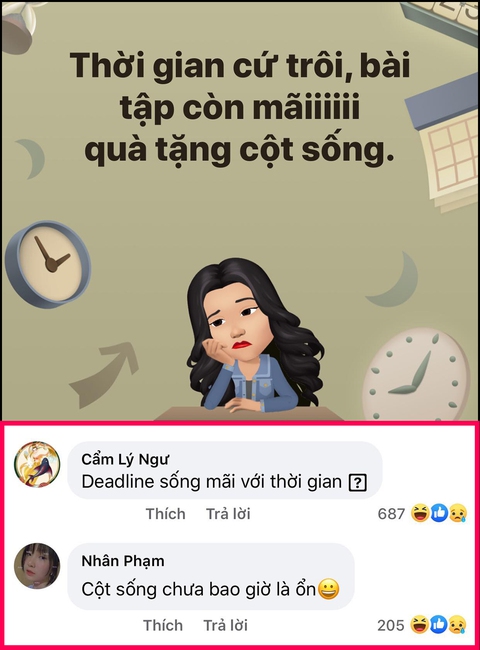This screenshot has height=650, width=480.
Task: Open laughing reaction on Nhân Phạm's comment
Action: pos(419,625)
